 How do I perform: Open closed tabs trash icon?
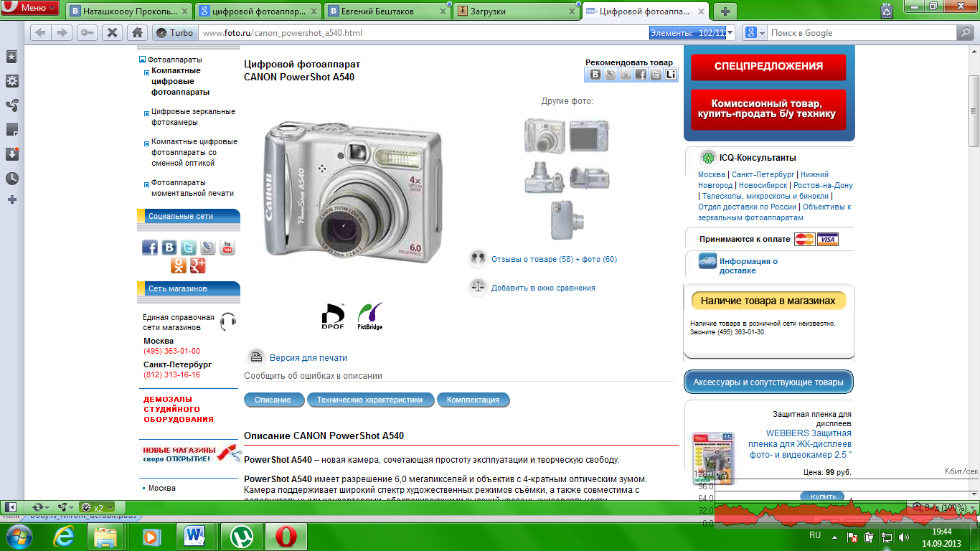tap(887, 11)
